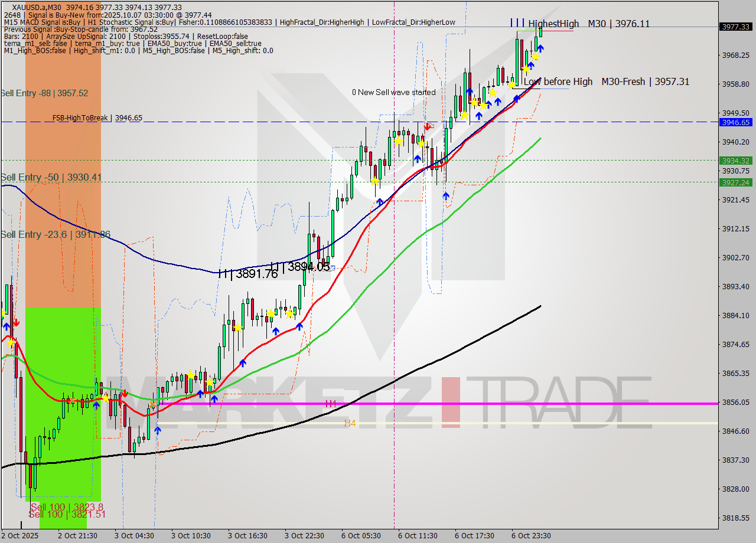The width and height of the screenshot is (756, 543).
Task: Select the red sell arrow at the FSB-HighToBreak line
Action: pyautogui.click(x=427, y=126)
